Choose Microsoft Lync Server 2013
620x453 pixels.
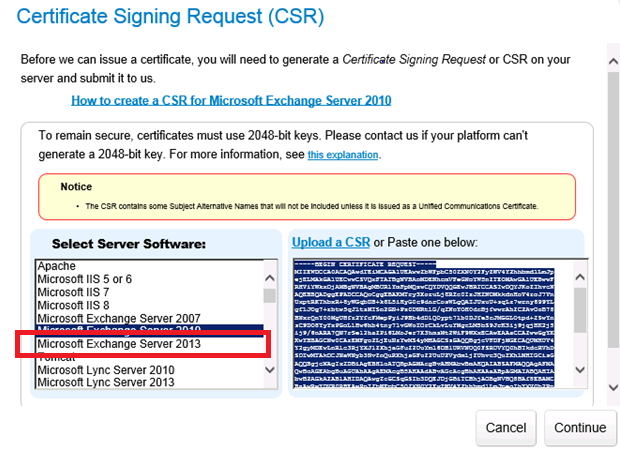(x=149, y=382)
